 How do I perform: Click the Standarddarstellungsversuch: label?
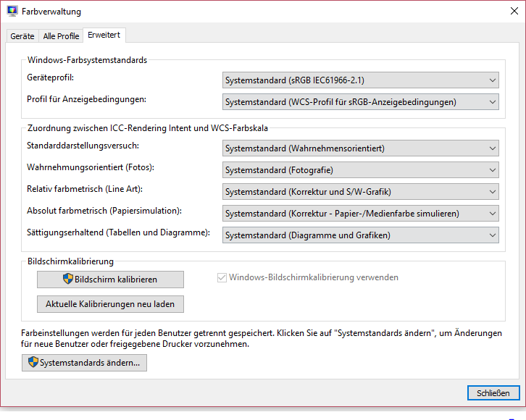click(x=83, y=146)
